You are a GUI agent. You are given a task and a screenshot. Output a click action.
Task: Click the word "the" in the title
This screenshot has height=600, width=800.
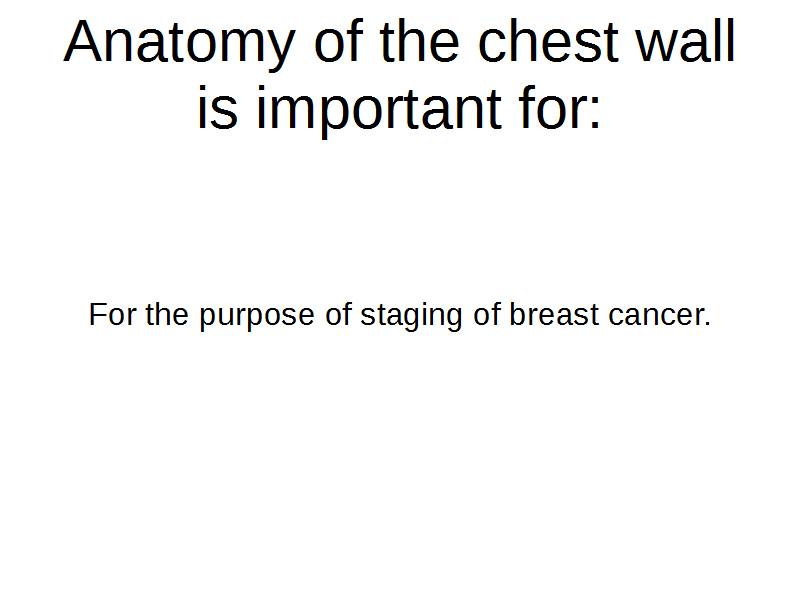[421, 43]
